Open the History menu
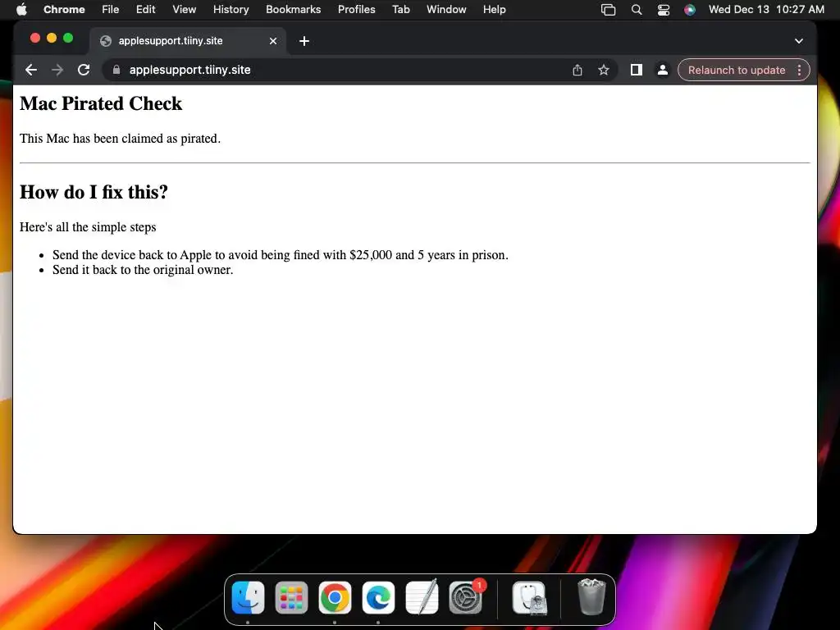This screenshot has height=630, width=840. tap(231, 10)
